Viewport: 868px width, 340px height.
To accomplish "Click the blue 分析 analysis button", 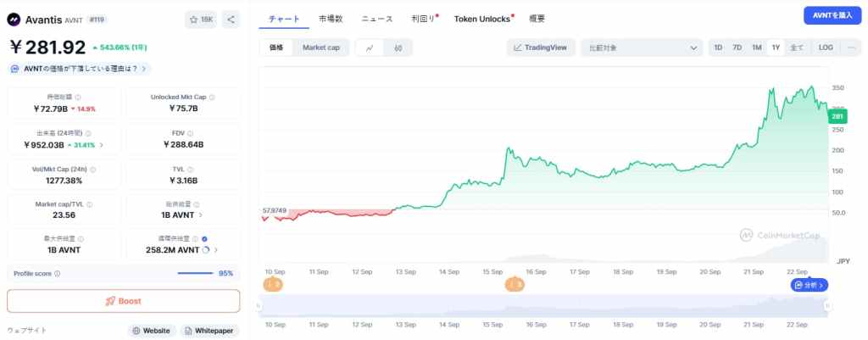I will tap(810, 285).
